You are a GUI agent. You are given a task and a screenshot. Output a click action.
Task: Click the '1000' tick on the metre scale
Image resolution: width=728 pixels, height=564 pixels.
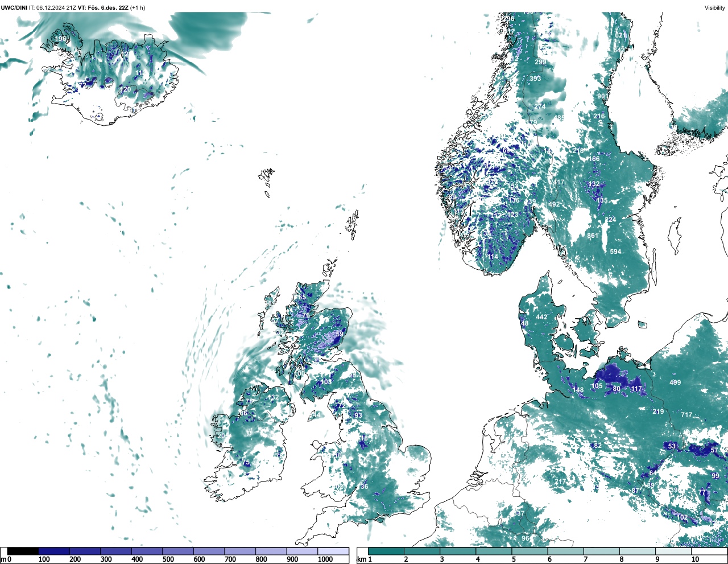pos(325,559)
